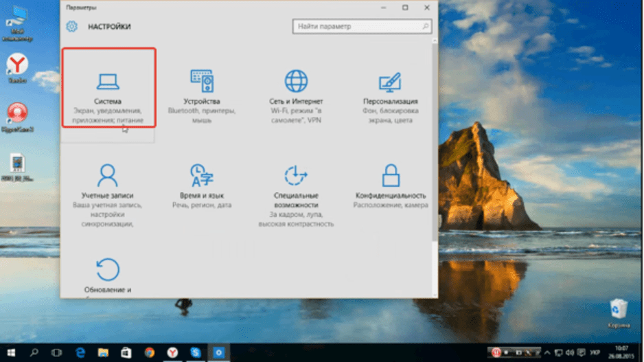Open Skype from the taskbar
This screenshot has width=644, height=362.
(196, 352)
